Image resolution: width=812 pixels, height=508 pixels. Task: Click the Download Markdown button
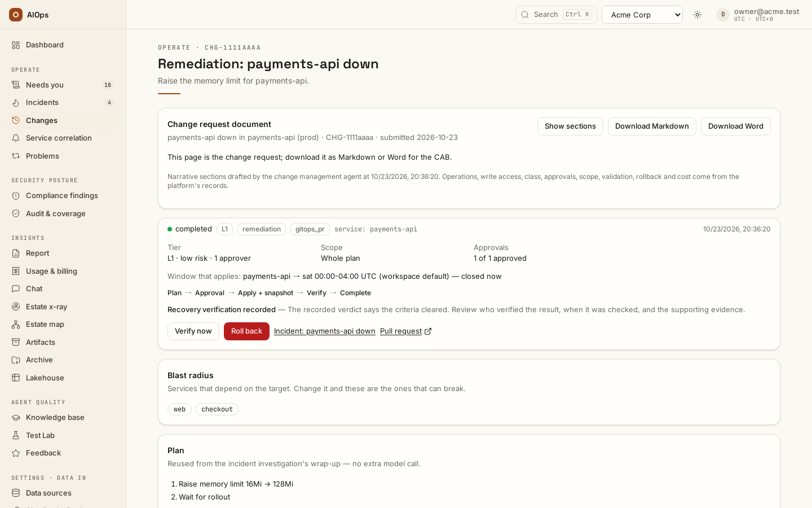(x=652, y=126)
